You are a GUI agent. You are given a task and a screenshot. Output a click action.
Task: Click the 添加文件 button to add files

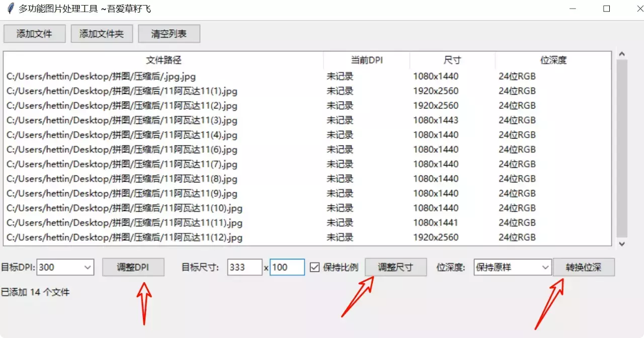34,33
